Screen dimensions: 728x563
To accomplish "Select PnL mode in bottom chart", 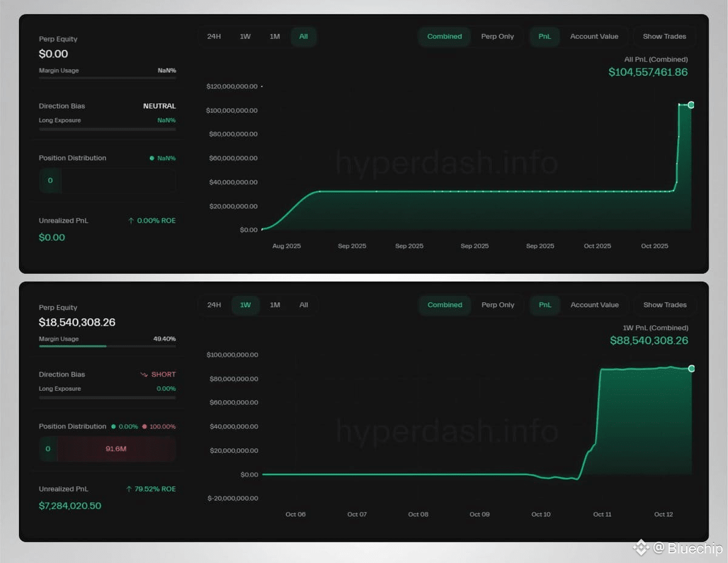I will point(545,305).
